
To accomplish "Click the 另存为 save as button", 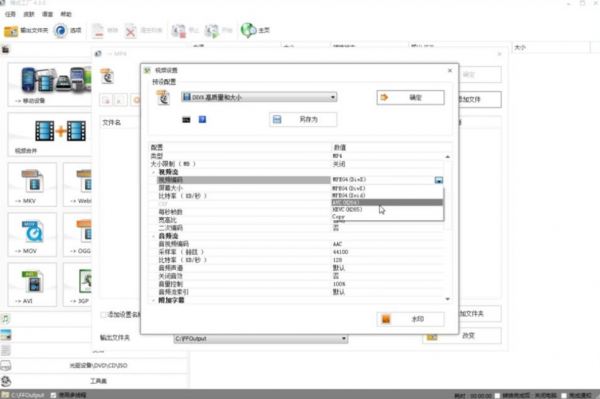I will coord(303,119).
